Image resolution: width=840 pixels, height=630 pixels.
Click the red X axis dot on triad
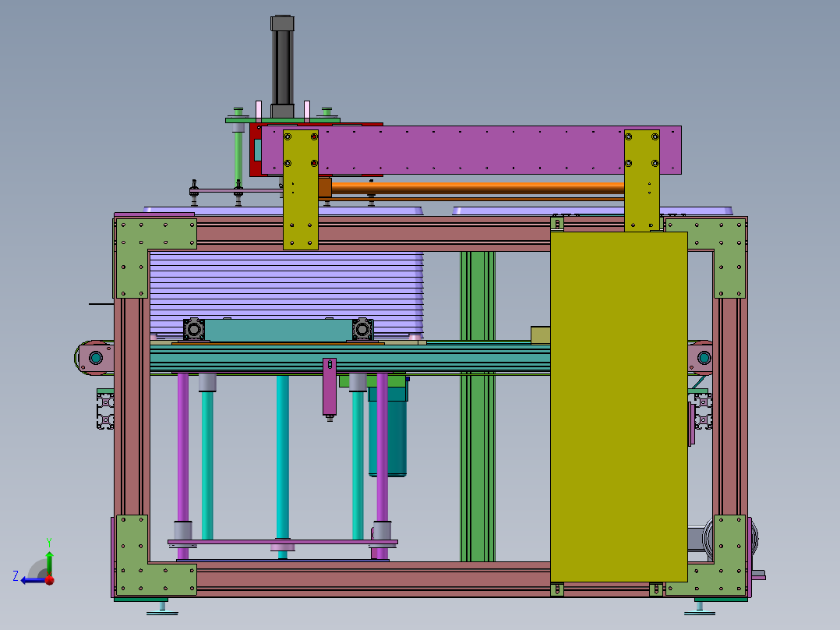[x=50, y=580]
